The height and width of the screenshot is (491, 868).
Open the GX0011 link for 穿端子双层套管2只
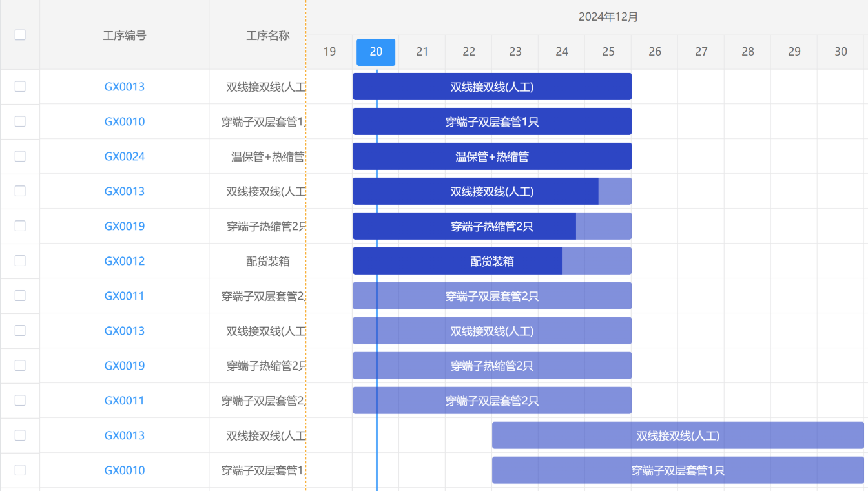click(x=124, y=295)
